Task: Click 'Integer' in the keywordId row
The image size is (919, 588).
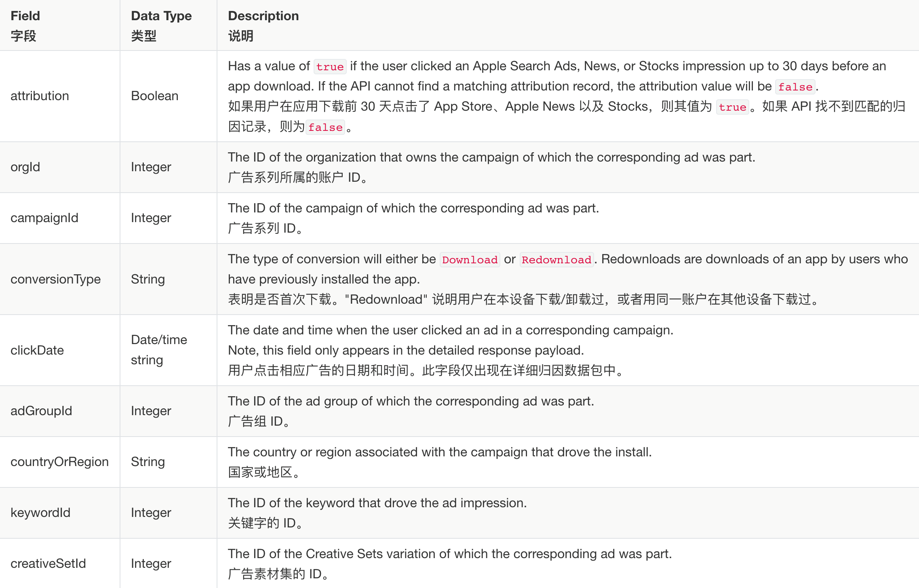Action: click(x=151, y=513)
